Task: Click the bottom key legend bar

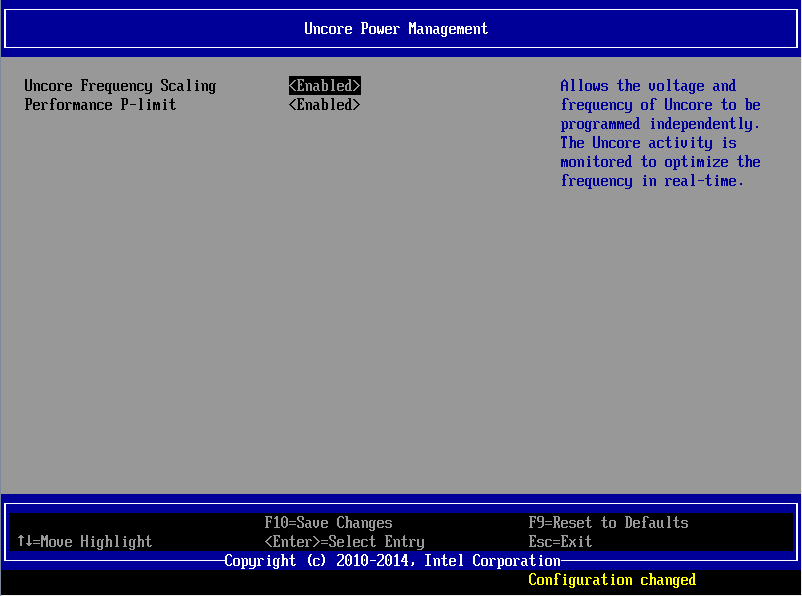Action: [400, 531]
